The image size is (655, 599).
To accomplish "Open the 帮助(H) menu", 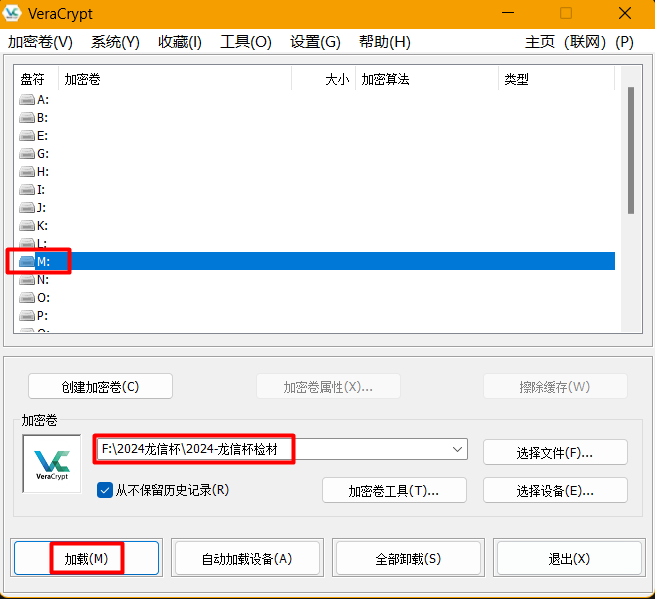I will point(385,42).
